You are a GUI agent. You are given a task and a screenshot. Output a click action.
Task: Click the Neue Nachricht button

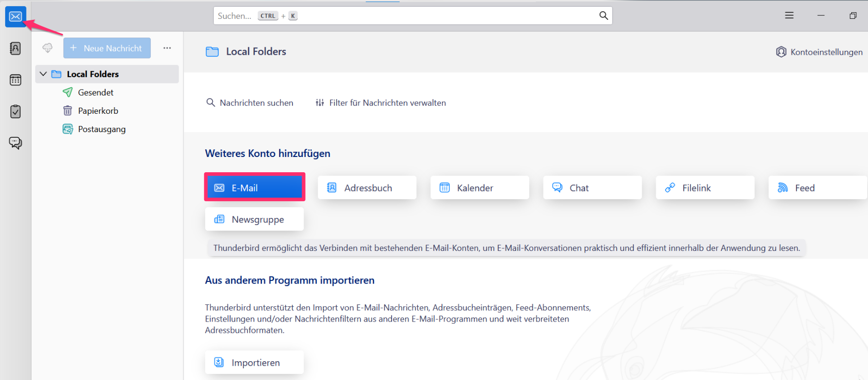[x=107, y=48]
